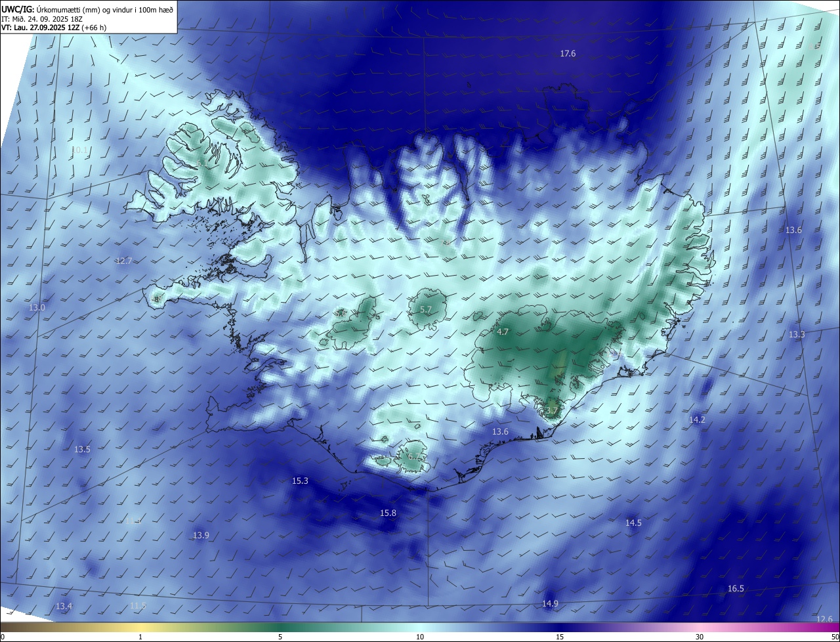Click the 13.3 value on the map
This screenshot has height=642, width=840.
tap(797, 335)
